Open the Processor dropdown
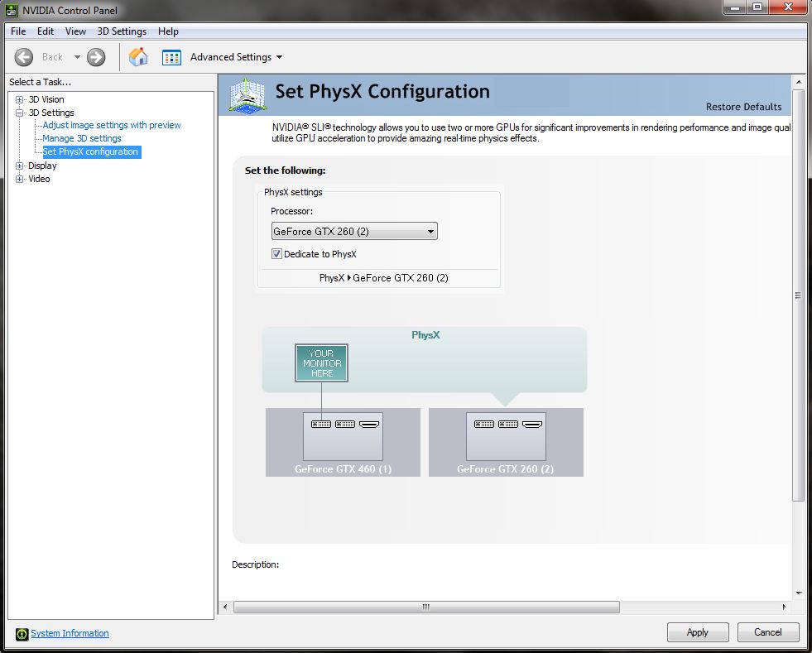 (354, 231)
